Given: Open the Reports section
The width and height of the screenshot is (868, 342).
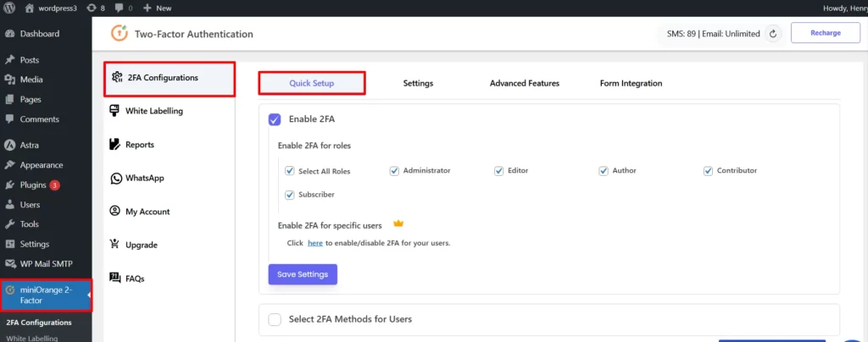Looking at the screenshot, I should [x=139, y=145].
